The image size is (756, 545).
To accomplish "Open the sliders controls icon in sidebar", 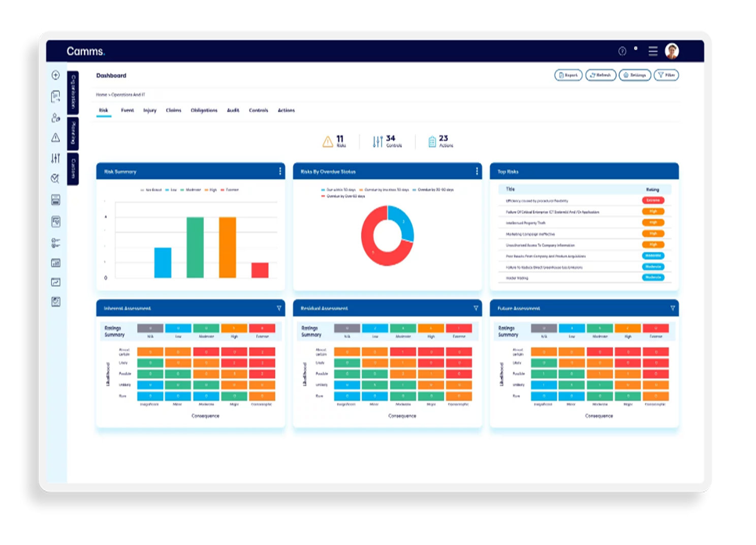I will pyautogui.click(x=56, y=158).
